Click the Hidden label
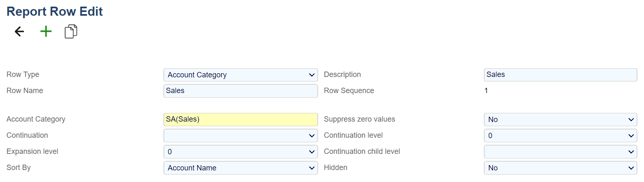The height and width of the screenshot is (182, 644). 335,168
